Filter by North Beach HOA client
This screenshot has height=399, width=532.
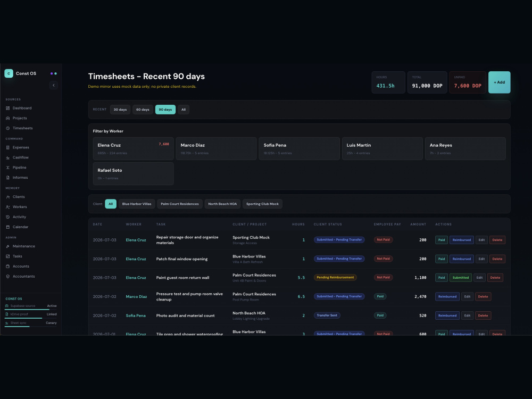click(x=222, y=204)
